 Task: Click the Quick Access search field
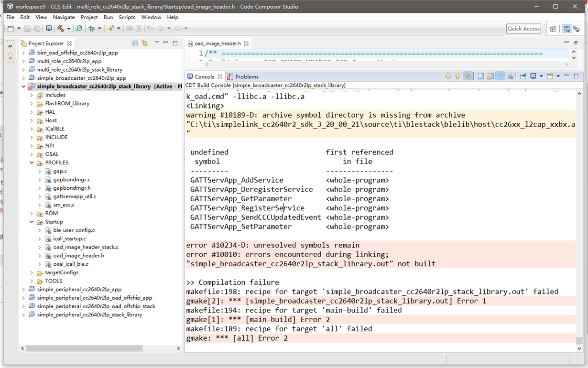[x=523, y=29]
